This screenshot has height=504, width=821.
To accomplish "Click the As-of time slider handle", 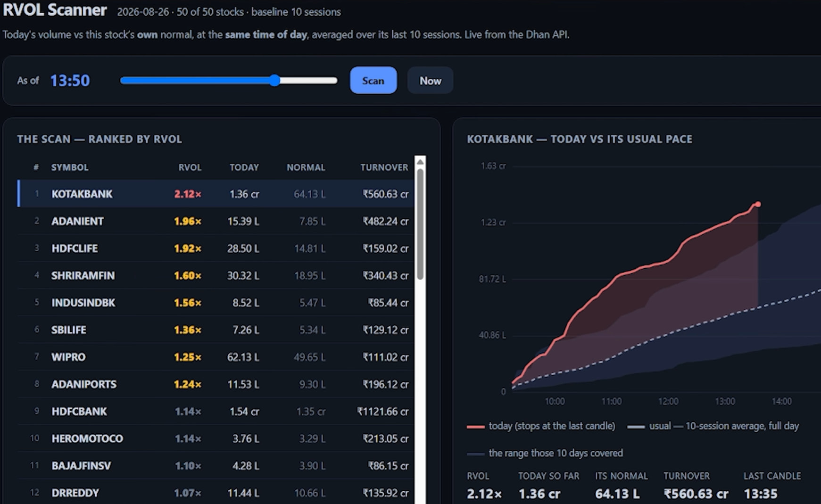I will point(275,81).
